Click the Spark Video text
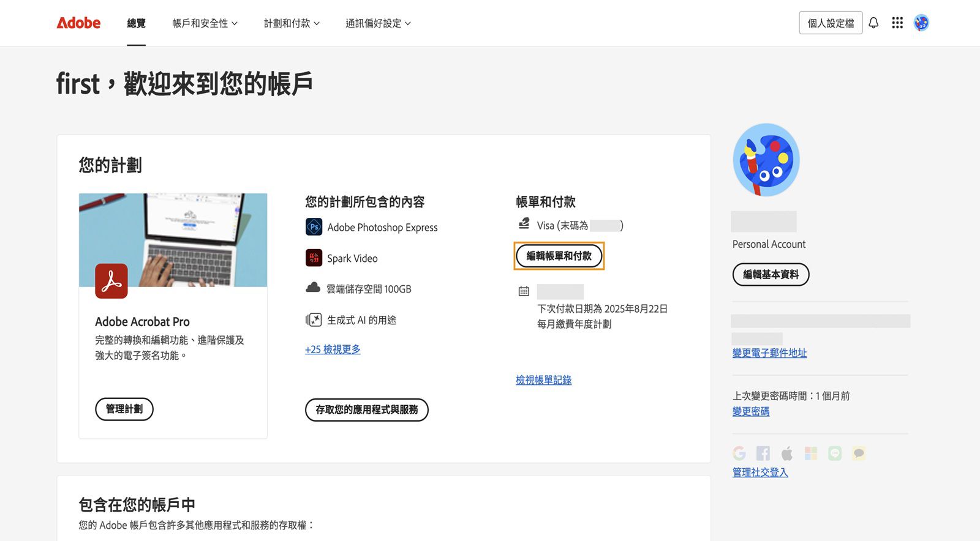The image size is (980, 541). (352, 258)
